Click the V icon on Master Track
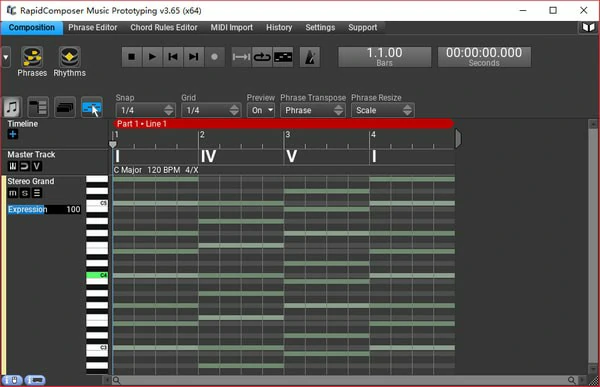The height and width of the screenshot is (387, 600). point(36,166)
